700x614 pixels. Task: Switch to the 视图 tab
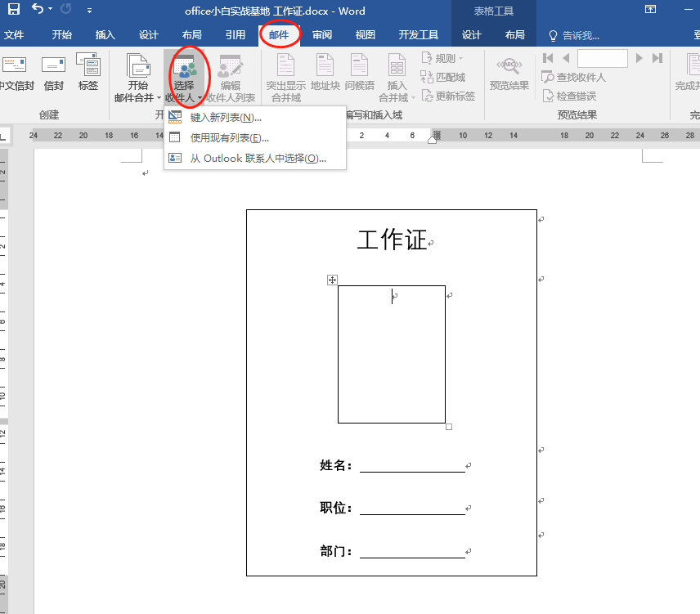pos(366,35)
